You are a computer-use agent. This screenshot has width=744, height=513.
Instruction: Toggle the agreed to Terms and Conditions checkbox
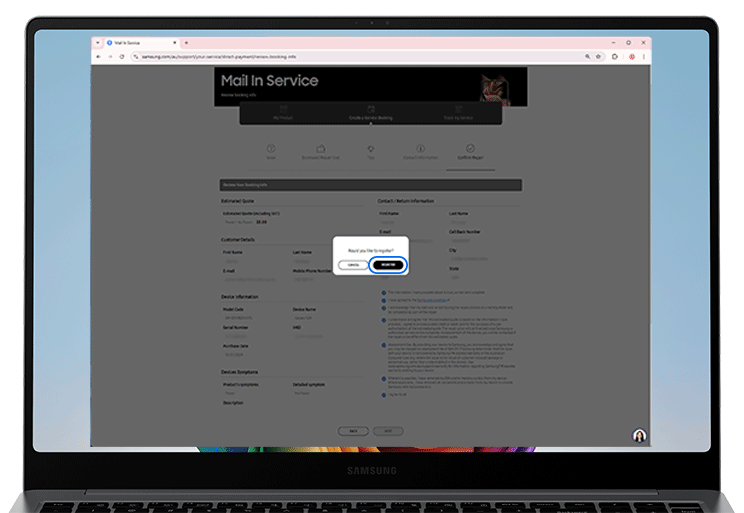384,300
